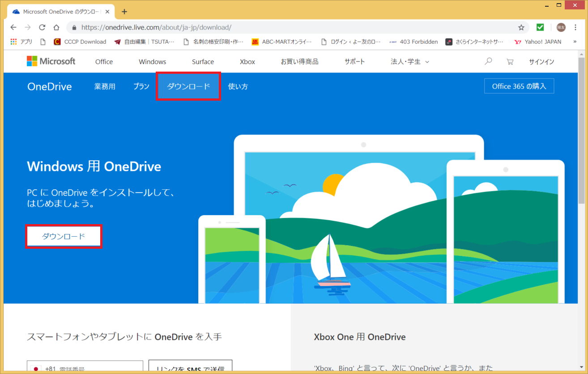Click the browser forward arrow
Screen dimensions: 588x374
point(28,27)
